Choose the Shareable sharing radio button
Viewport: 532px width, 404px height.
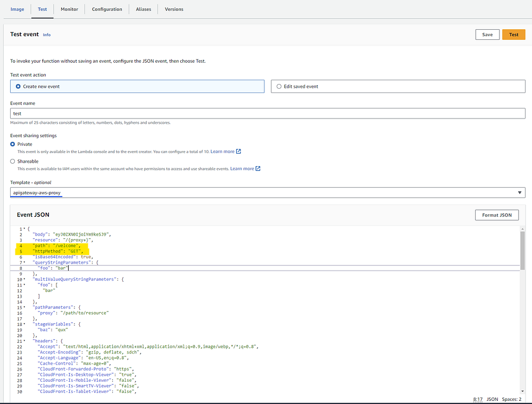coord(13,161)
